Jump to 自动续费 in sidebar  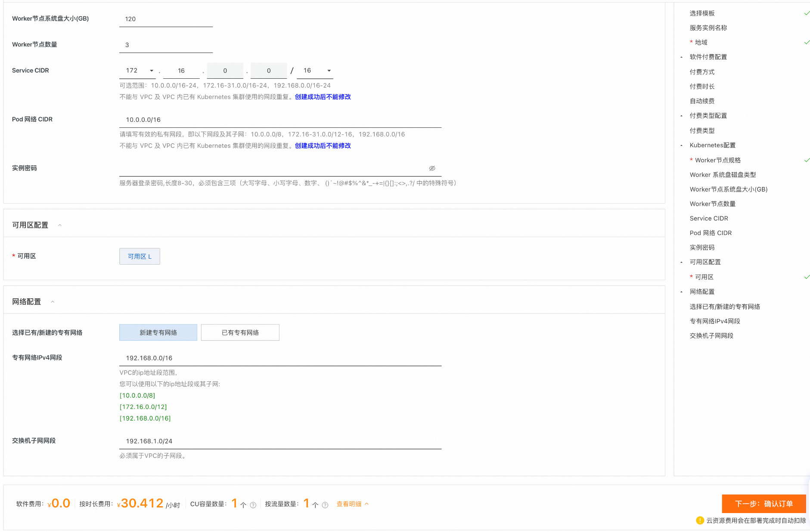(x=702, y=101)
